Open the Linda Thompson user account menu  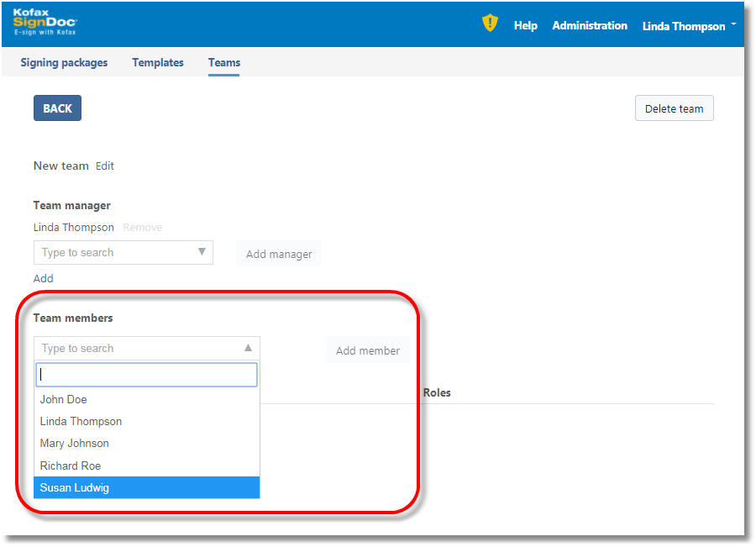688,26
